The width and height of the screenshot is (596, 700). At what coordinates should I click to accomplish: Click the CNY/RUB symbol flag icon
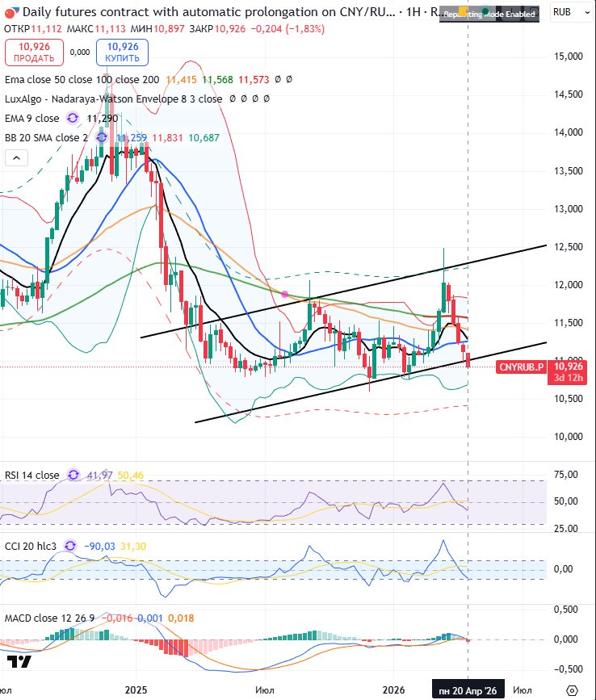(x=9, y=13)
